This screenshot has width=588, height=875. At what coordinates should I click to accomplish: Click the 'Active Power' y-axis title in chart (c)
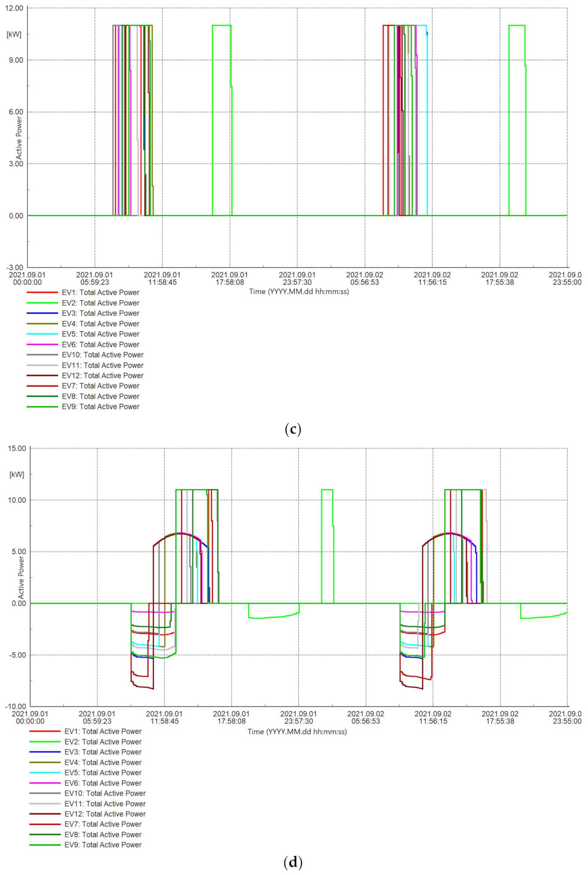19,138
